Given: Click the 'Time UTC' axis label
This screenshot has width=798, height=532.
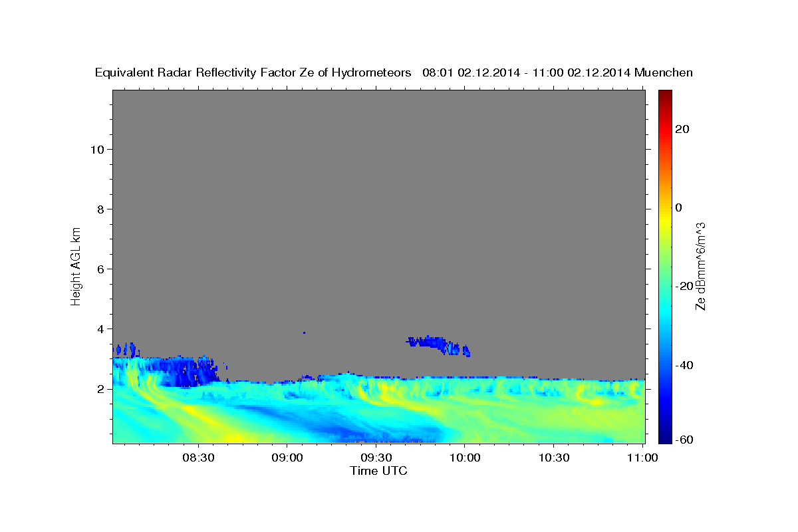Looking at the screenshot, I should point(378,471).
